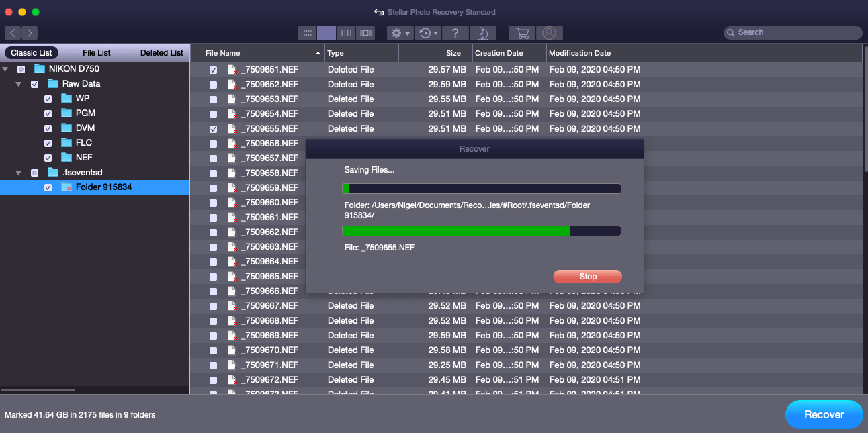
Task: Focus the Search input field
Action: tap(793, 32)
